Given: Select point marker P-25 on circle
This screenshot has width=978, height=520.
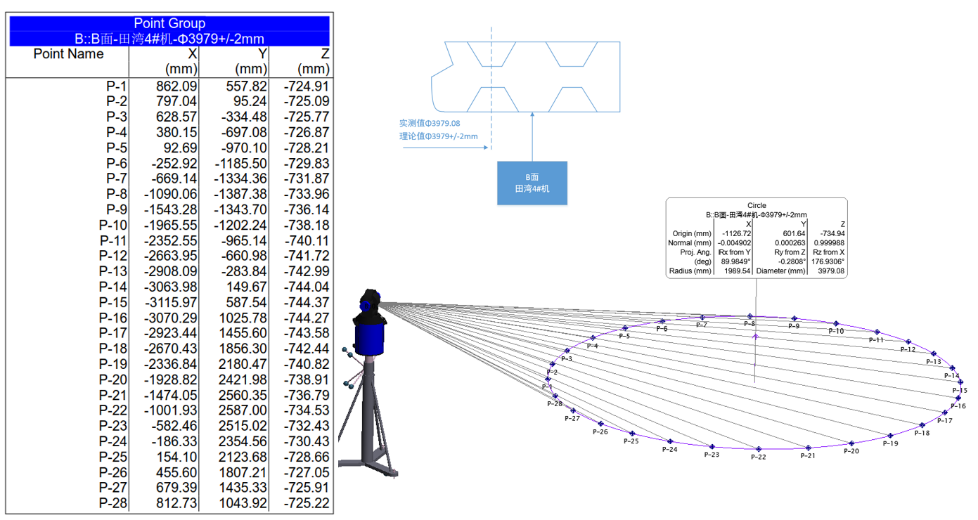Looking at the screenshot, I should pos(633,433).
